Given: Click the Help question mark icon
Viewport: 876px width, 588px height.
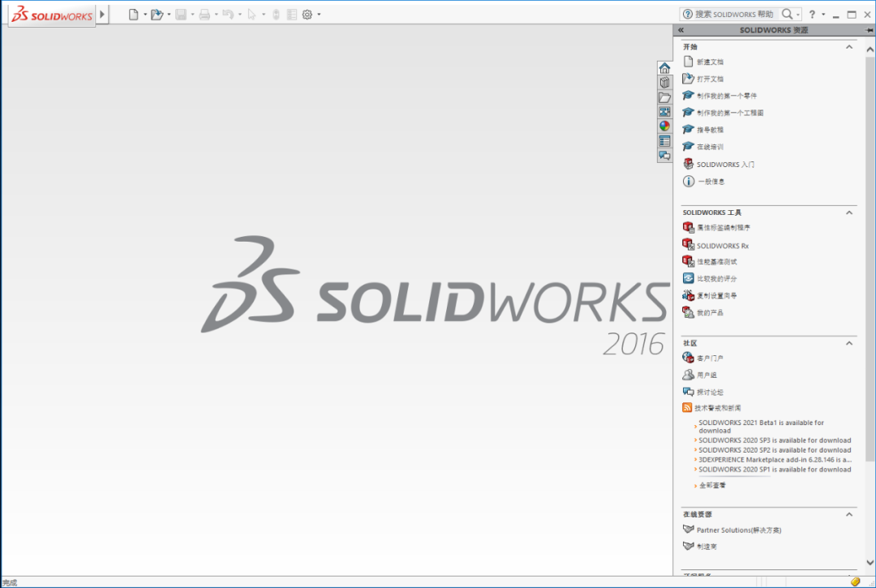Looking at the screenshot, I should (812, 14).
